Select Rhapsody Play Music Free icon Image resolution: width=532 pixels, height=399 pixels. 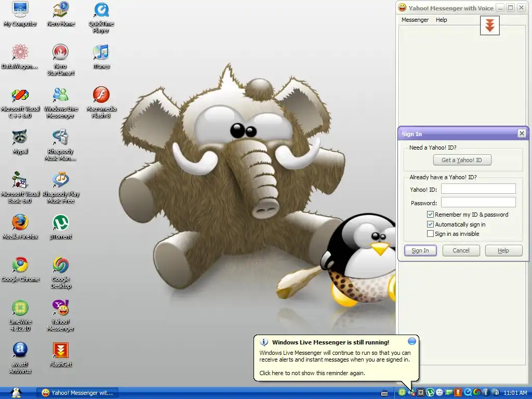point(60,187)
